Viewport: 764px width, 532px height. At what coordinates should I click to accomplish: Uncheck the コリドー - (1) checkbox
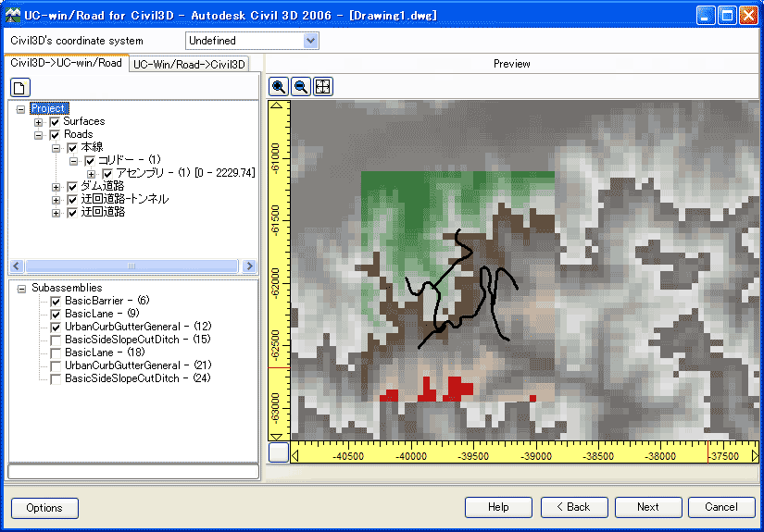click(90, 161)
